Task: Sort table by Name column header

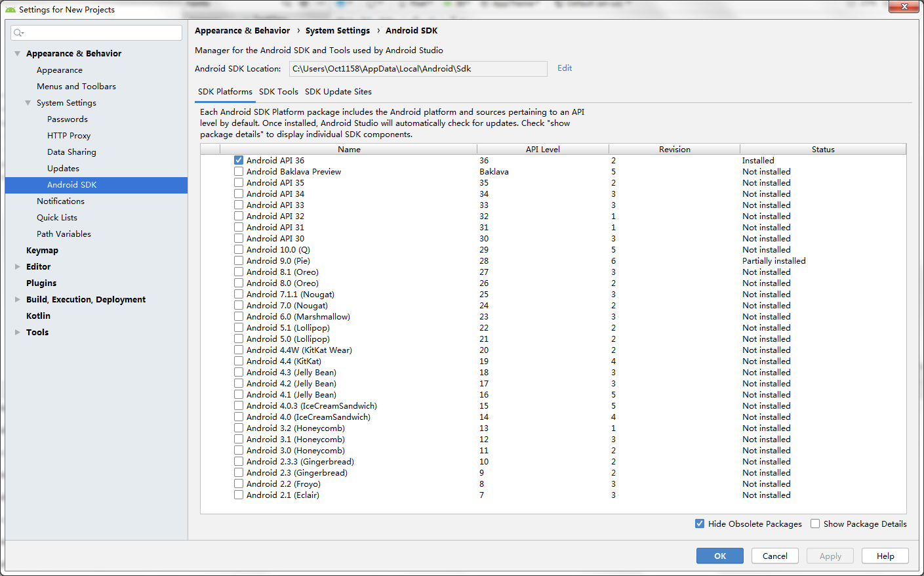Action: point(349,150)
